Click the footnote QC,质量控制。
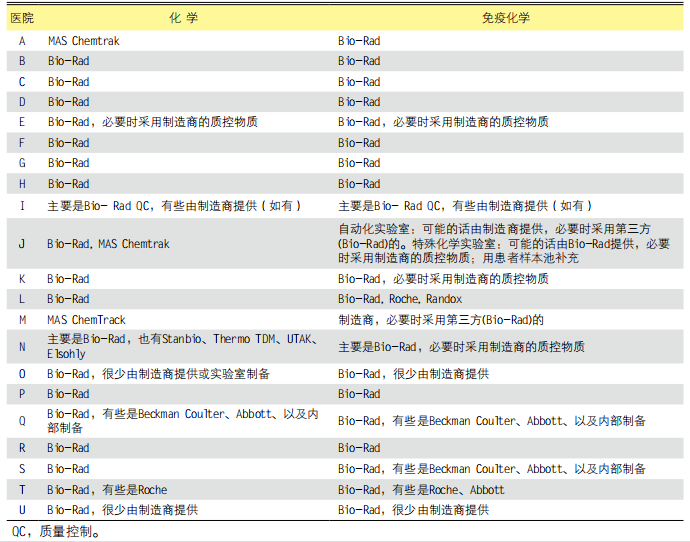This screenshot has height=542, width=690. coord(56,531)
